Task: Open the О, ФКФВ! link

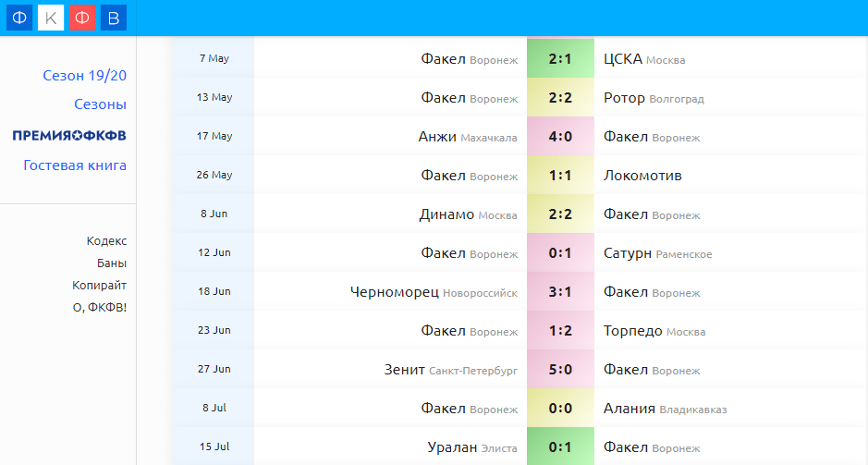Action: tap(99, 307)
